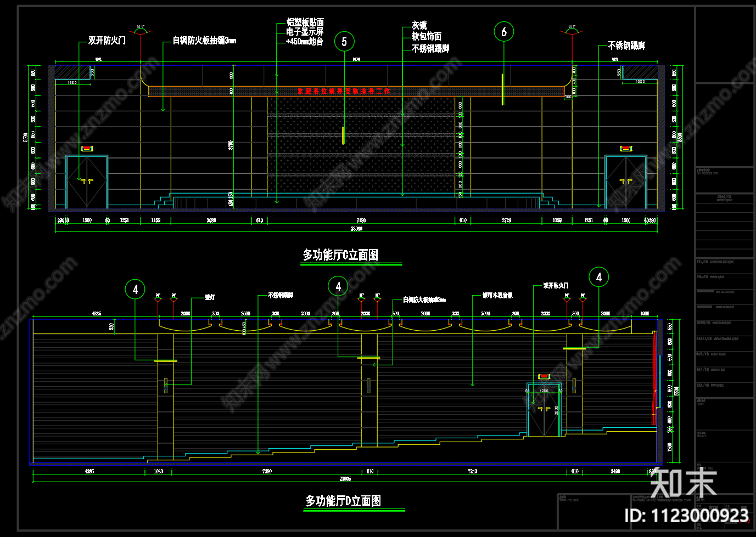Select the 铝塑板贴面 annotation
Viewport: 756px width, 537px height.
[305, 22]
